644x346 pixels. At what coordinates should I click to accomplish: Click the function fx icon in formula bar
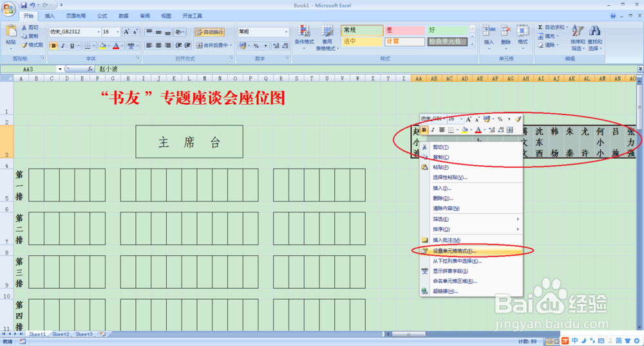(90, 69)
